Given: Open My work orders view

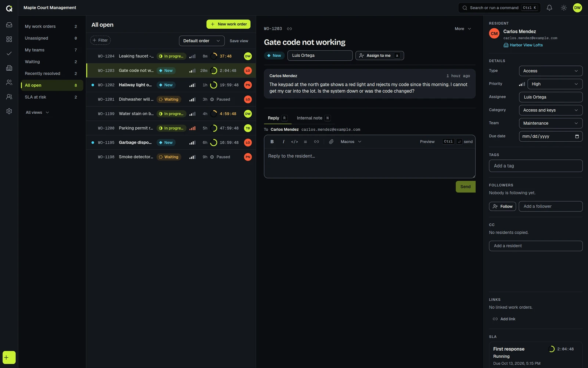Looking at the screenshot, I should [52, 26].
